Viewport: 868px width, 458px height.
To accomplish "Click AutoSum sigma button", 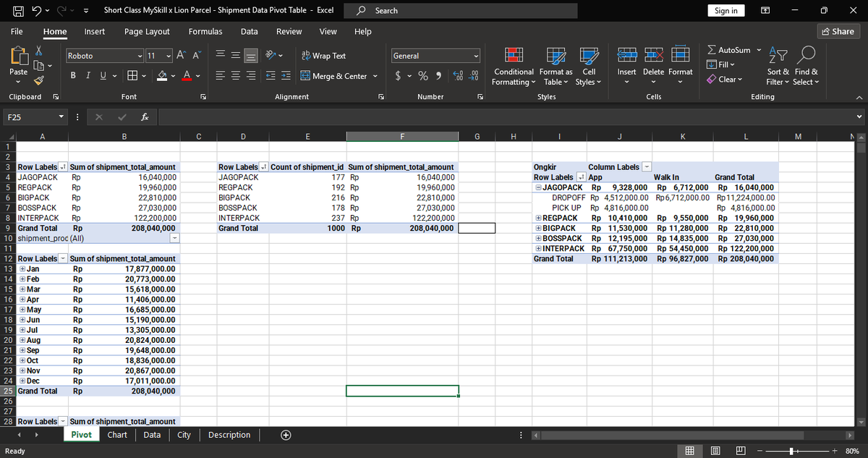I will point(728,50).
